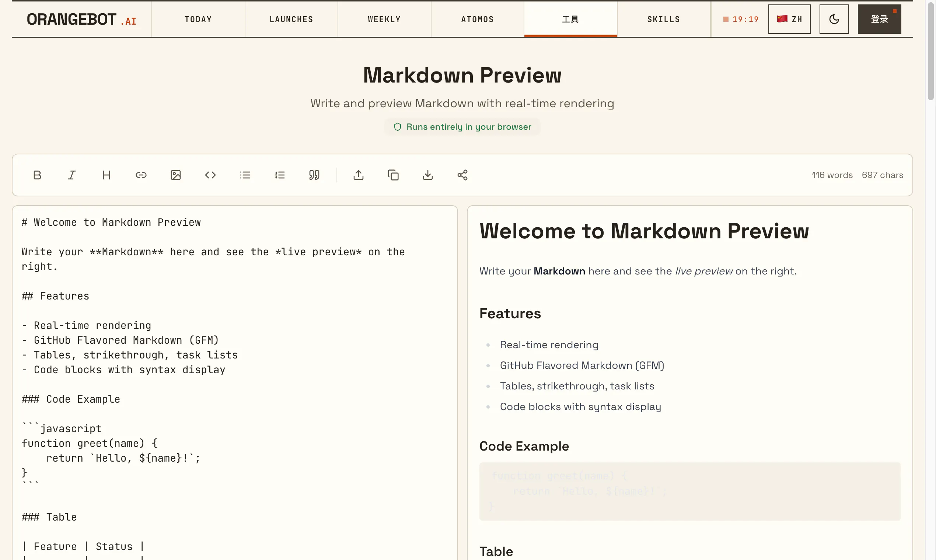Open the WEEKLY navigation tab
The width and height of the screenshot is (936, 560).
coord(384,19)
